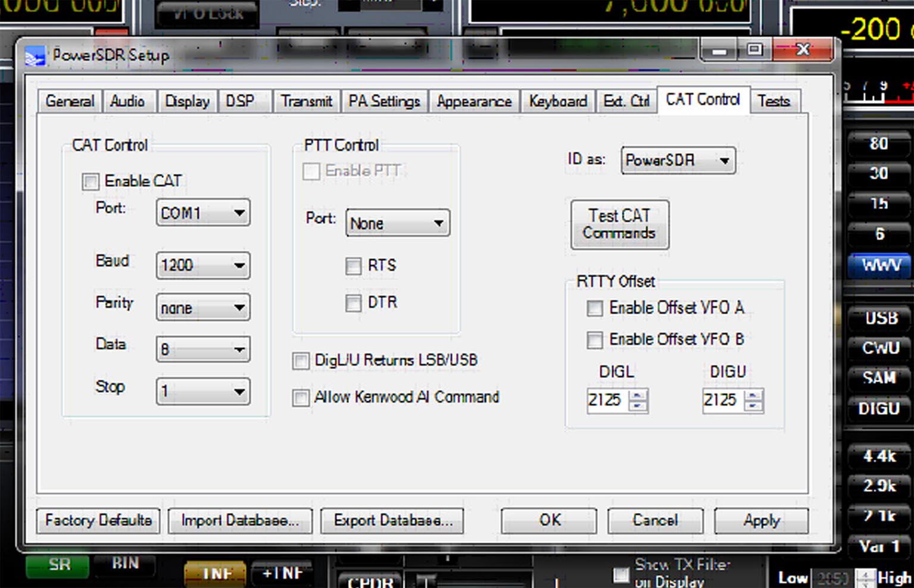Open the CAT Port COM1 dropdown
This screenshot has width=914, height=588.
(203, 212)
